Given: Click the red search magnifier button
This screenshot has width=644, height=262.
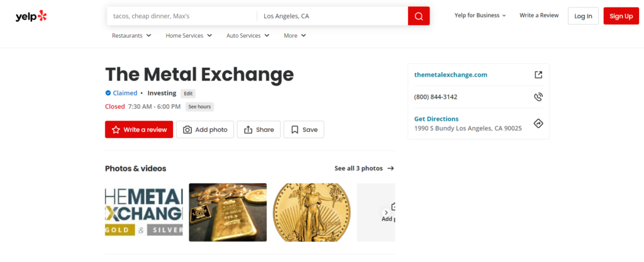Looking at the screenshot, I should pos(418,16).
